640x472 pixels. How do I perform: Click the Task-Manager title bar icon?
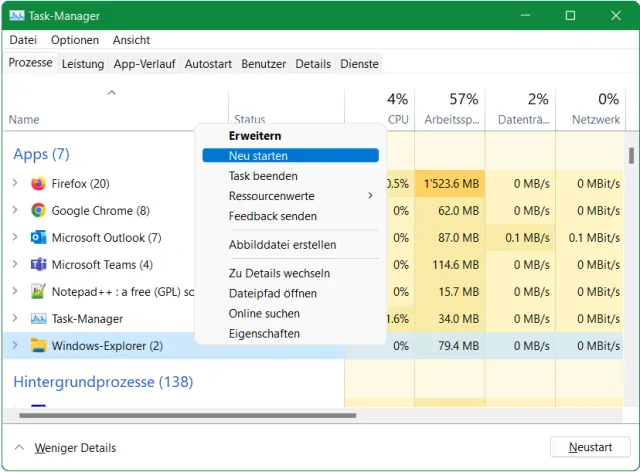(17, 16)
